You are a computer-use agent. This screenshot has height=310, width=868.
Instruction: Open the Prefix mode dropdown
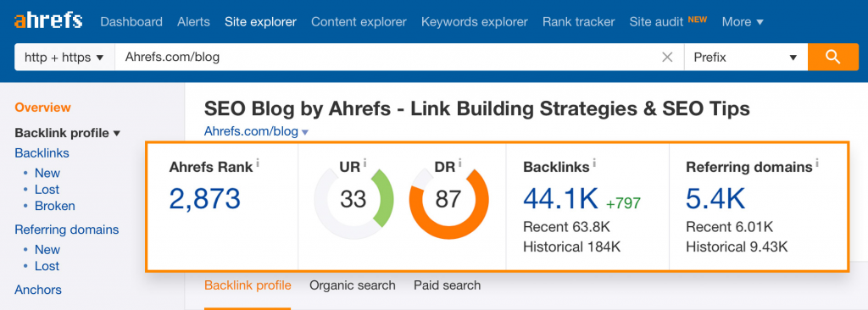coord(746,57)
